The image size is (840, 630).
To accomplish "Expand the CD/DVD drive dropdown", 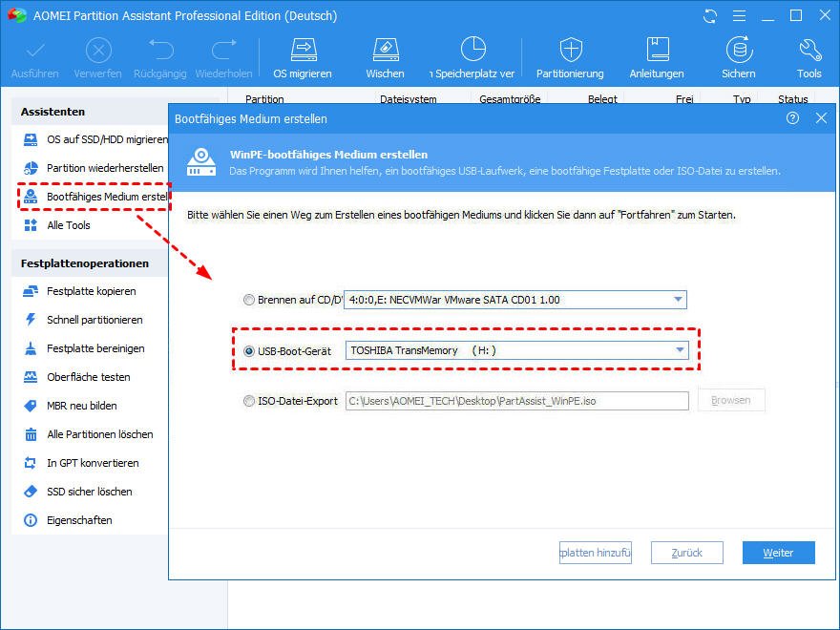I will [679, 300].
